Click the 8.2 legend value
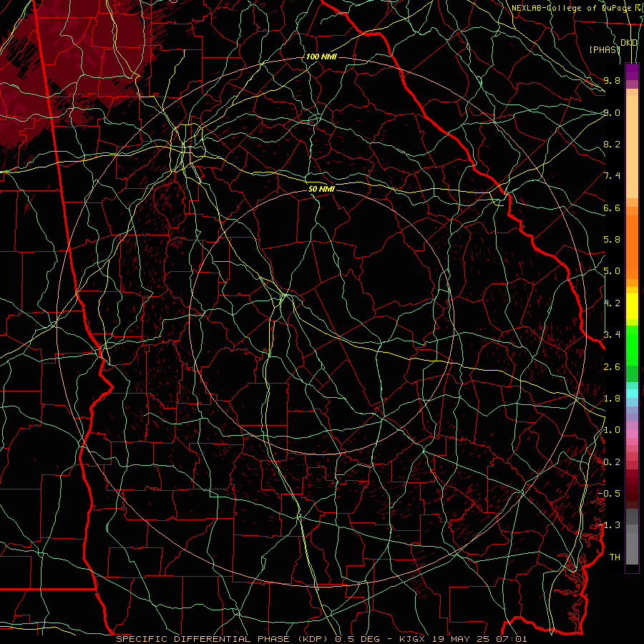 612,144
